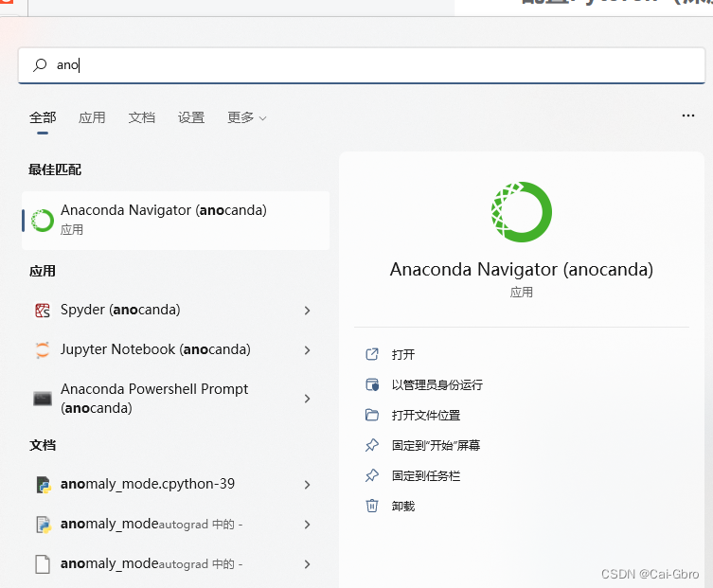713x588 pixels.
Task: Click the search magnifier icon
Action: [40, 65]
